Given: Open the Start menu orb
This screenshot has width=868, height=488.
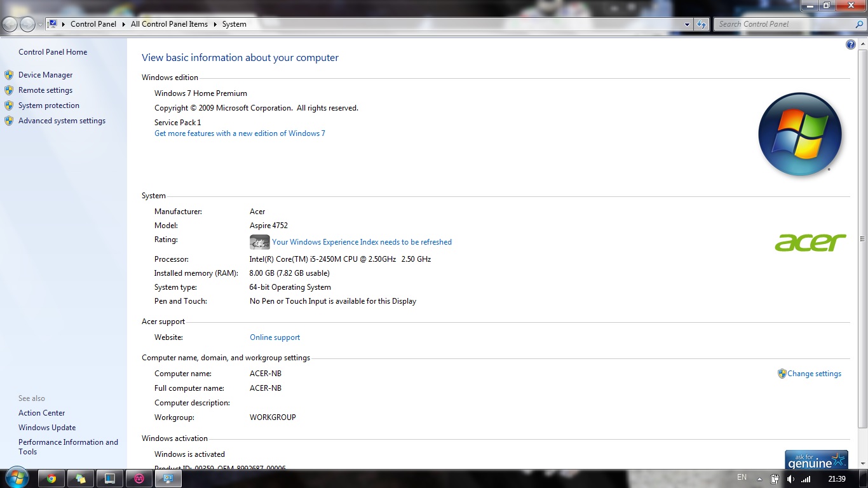Looking at the screenshot, I should pos(17,478).
